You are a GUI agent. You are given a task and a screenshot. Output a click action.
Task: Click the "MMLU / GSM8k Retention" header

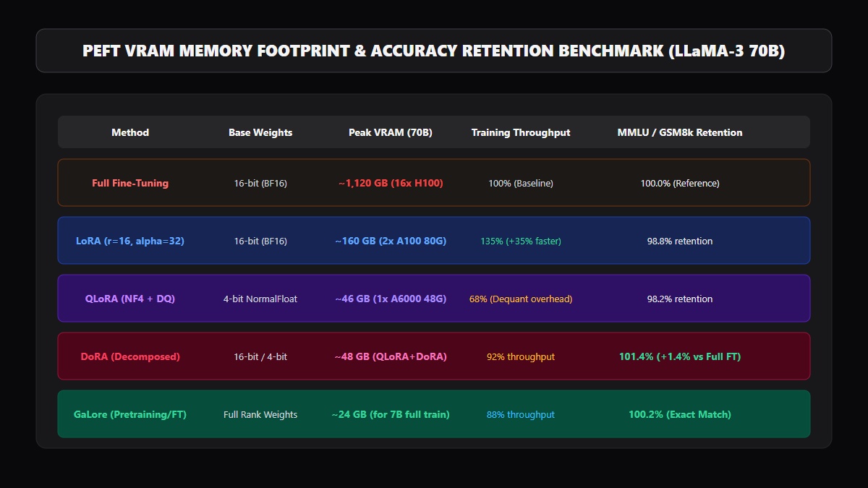680,132
